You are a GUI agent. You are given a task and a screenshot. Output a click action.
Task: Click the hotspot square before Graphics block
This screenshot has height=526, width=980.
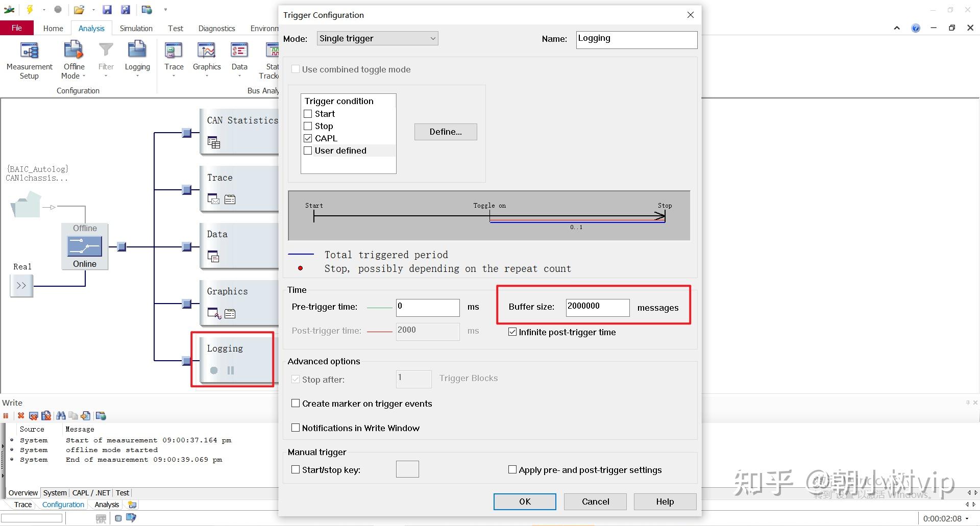[187, 304]
